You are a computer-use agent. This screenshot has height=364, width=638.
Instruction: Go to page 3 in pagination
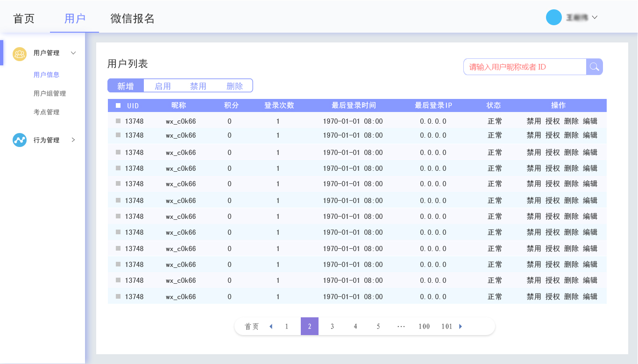pos(332,327)
